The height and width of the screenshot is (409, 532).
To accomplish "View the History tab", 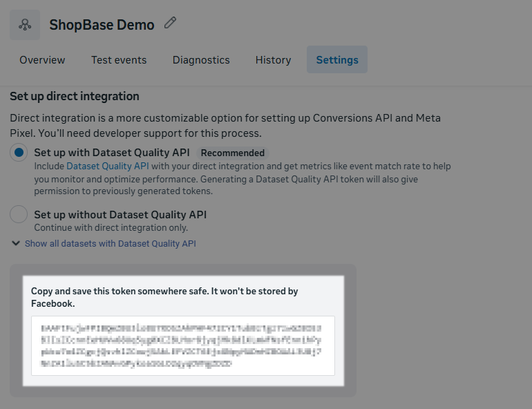I will click(x=273, y=60).
